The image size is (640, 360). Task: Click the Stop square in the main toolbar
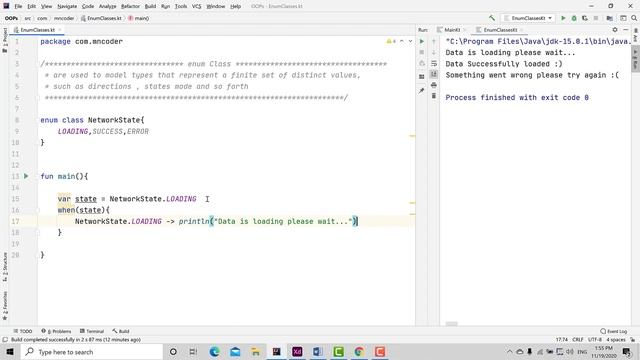click(596, 18)
